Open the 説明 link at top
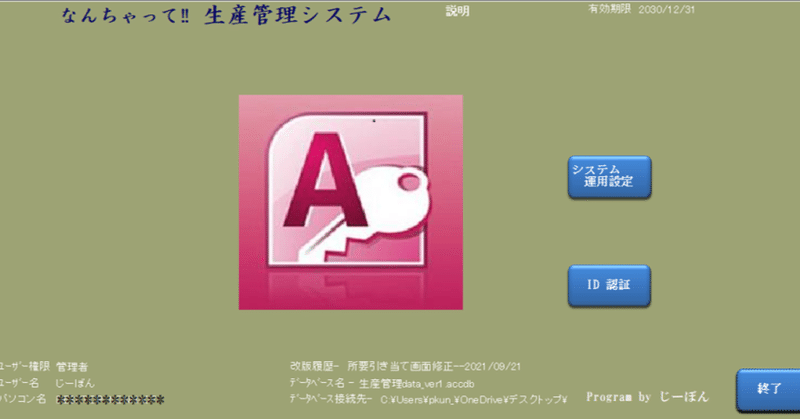This screenshot has width=800, height=419. [x=457, y=11]
